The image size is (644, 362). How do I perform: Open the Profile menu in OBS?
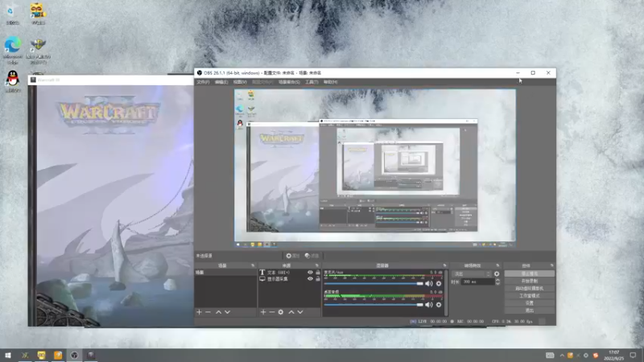pos(262,82)
